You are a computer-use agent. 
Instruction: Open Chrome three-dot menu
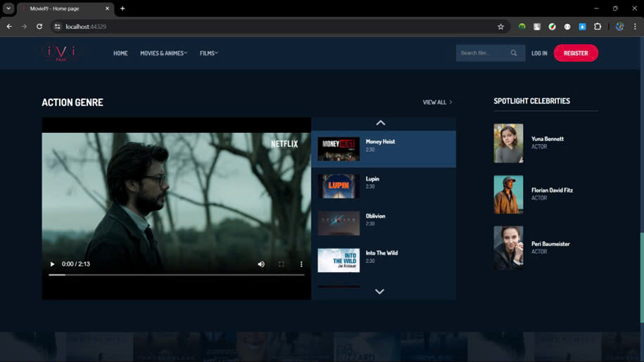635,26
